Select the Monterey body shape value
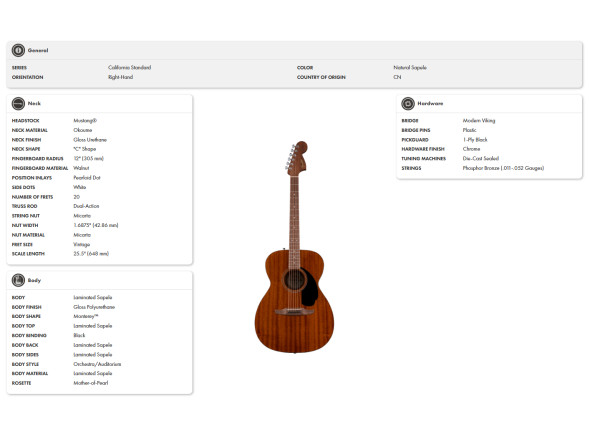The width and height of the screenshot is (590, 434). pos(86,316)
